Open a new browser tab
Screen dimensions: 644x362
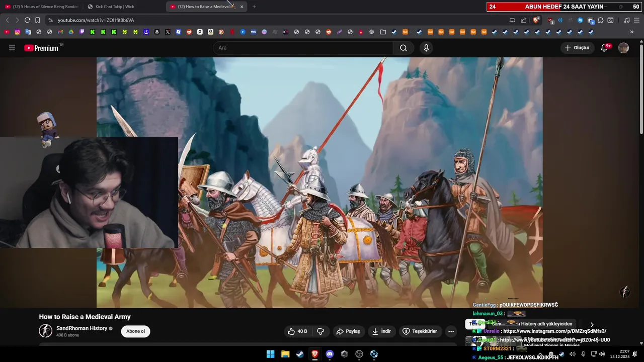pos(254,7)
